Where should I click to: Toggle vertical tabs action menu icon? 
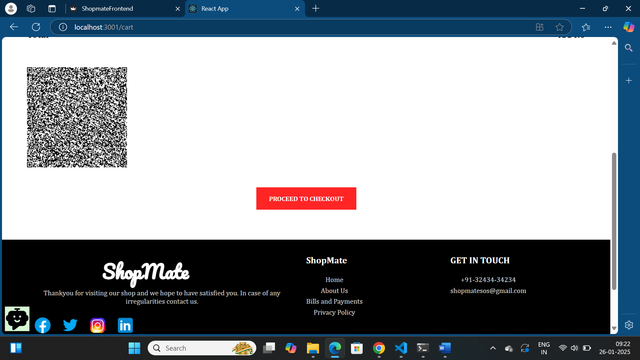click(x=52, y=9)
